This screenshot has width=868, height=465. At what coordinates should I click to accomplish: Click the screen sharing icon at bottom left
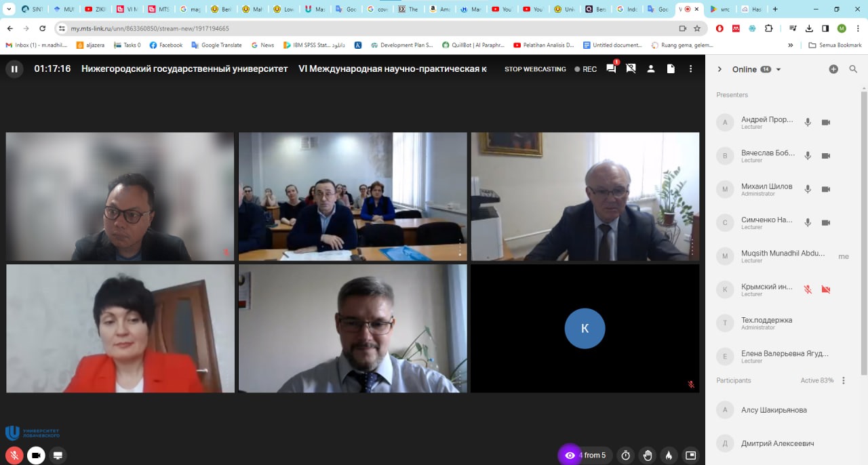(58, 456)
